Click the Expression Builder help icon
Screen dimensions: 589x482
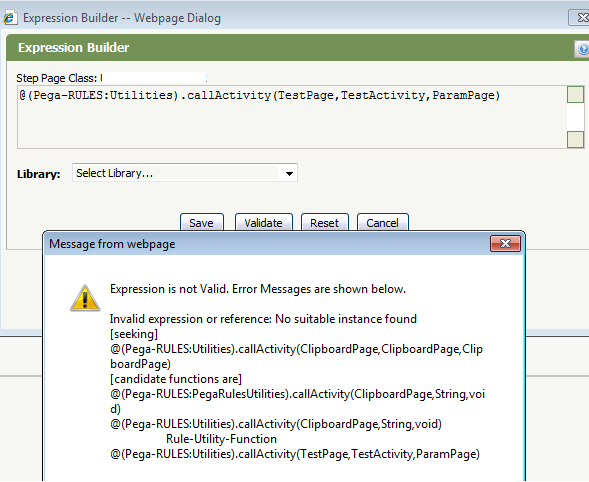pos(582,49)
